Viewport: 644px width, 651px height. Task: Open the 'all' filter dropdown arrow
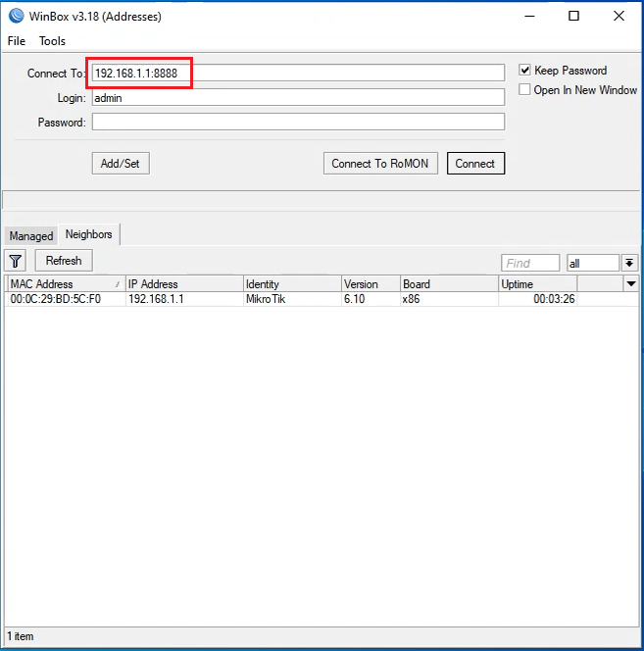[x=629, y=263]
